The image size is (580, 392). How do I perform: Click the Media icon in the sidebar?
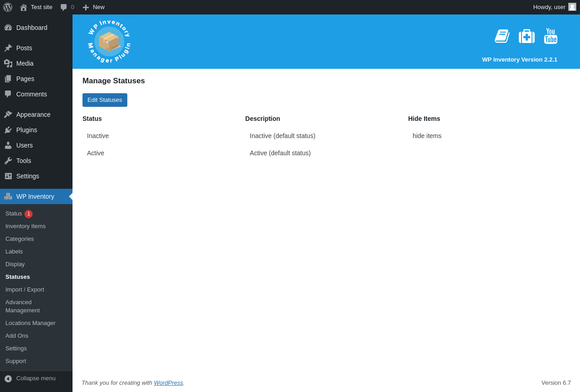(x=8, y=63)
